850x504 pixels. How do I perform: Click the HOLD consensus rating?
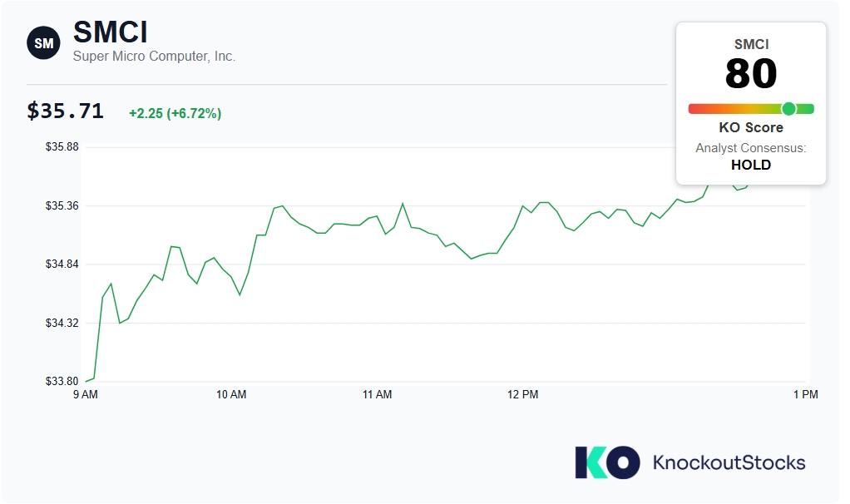click(751, 165)
